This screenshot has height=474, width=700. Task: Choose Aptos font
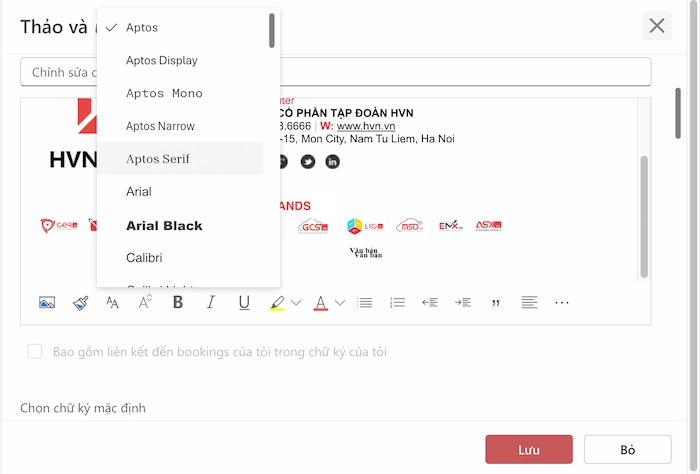pyautogui.click(x=180, y=28)
